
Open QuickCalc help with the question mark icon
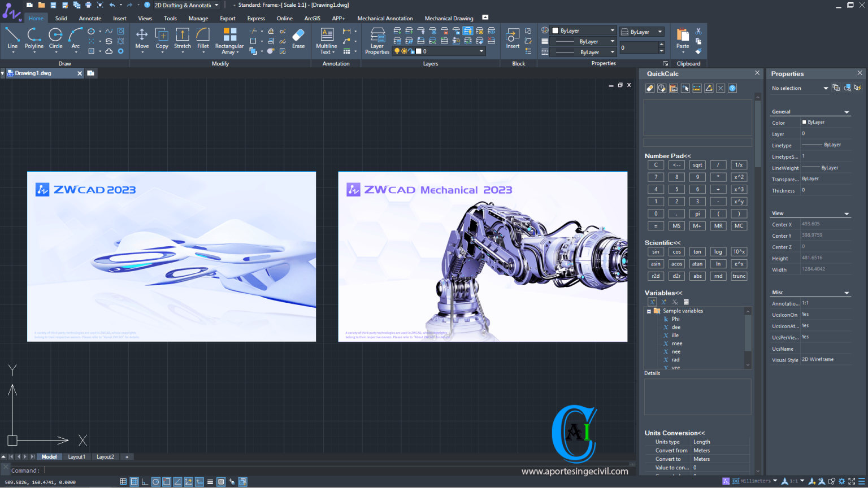pyautogui.click(x=732, y=88)
